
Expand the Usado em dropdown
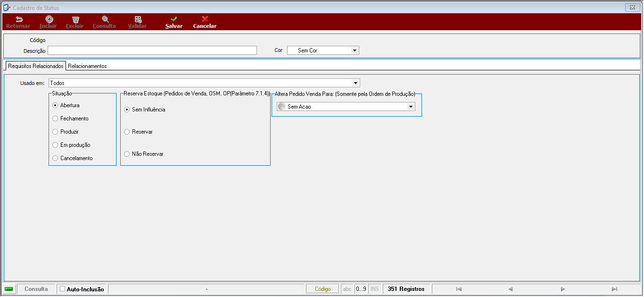click(x=355, y=83)
